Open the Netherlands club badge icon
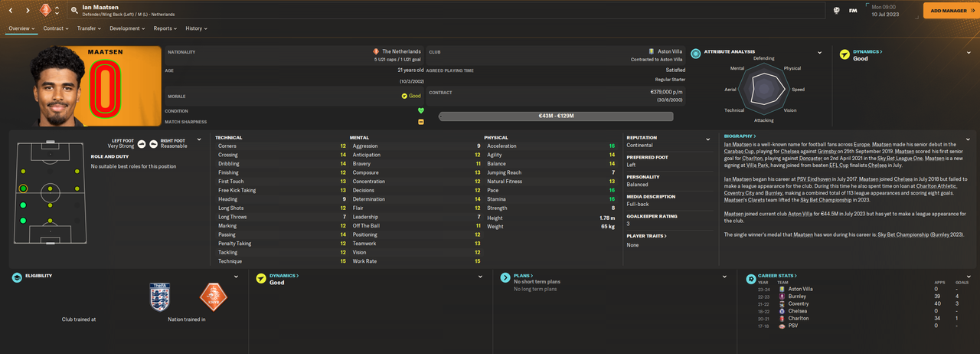 pos(45,11)
